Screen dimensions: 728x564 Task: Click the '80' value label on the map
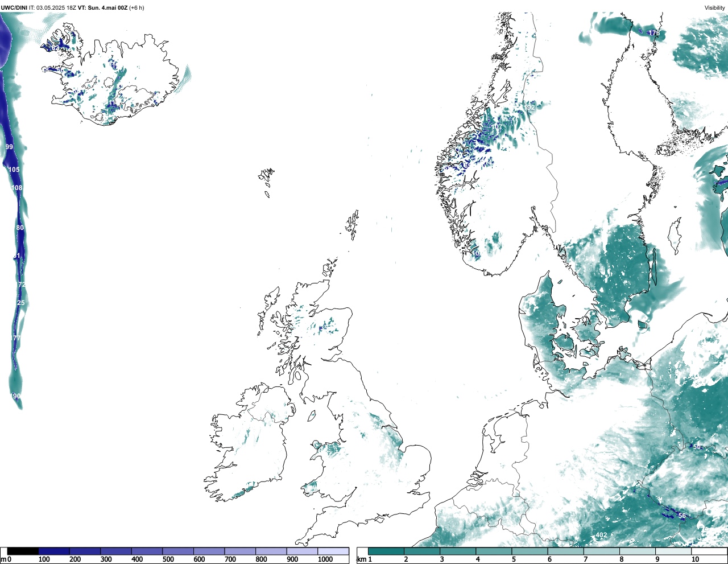coord(20,228)
